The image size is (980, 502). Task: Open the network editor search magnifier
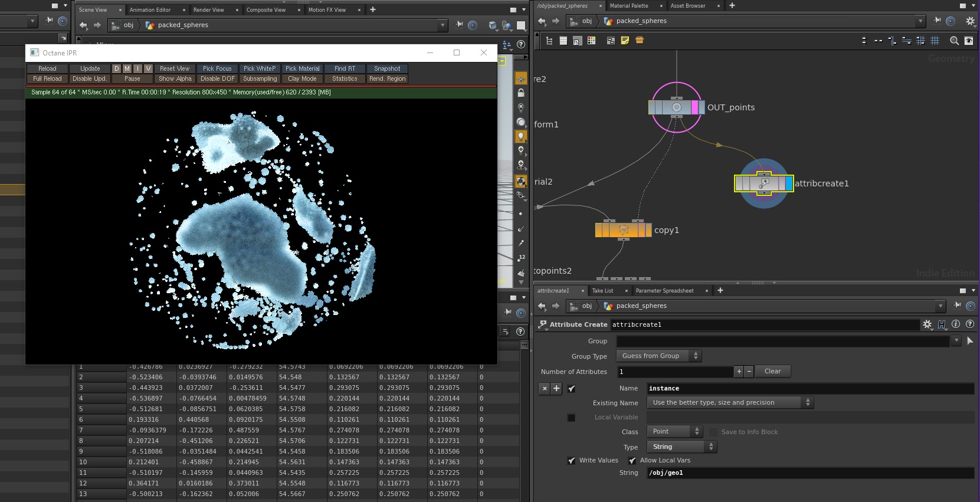[954, 41]
